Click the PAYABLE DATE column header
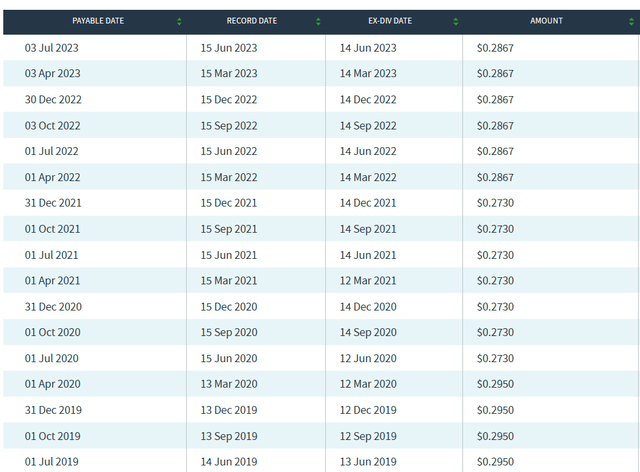 (x=98, y=21)
